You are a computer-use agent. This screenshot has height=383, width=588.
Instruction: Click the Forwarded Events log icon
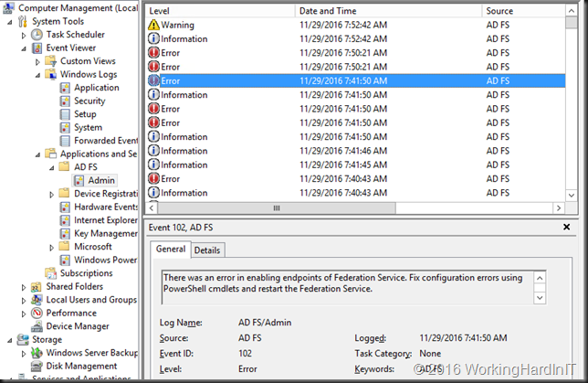tap(65, 141)
